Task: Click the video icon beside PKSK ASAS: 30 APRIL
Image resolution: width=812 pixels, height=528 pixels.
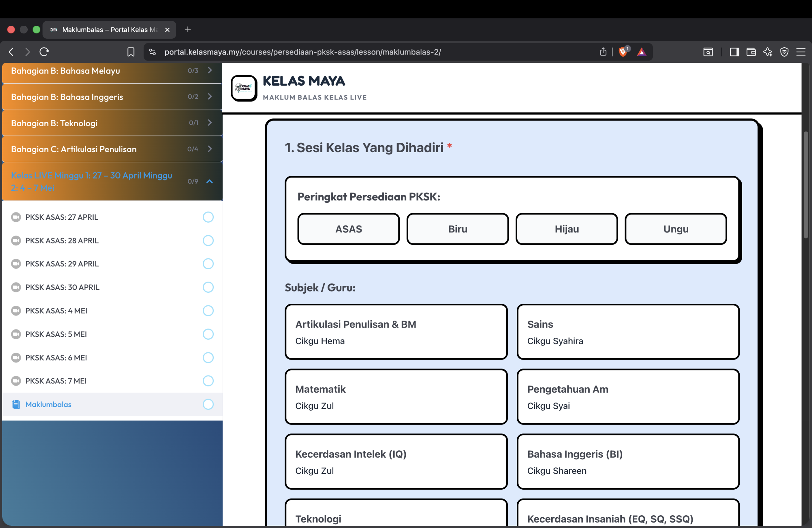Action: (x=16, y=287)
